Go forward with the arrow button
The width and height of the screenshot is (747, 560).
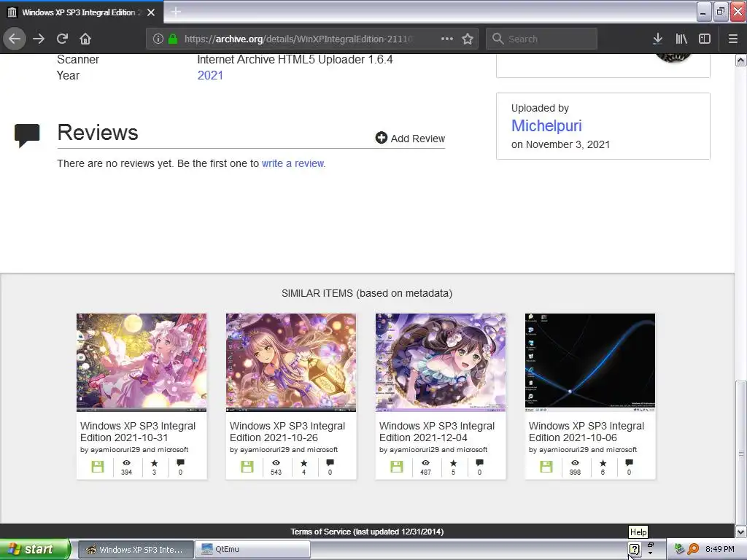point(39,39)
